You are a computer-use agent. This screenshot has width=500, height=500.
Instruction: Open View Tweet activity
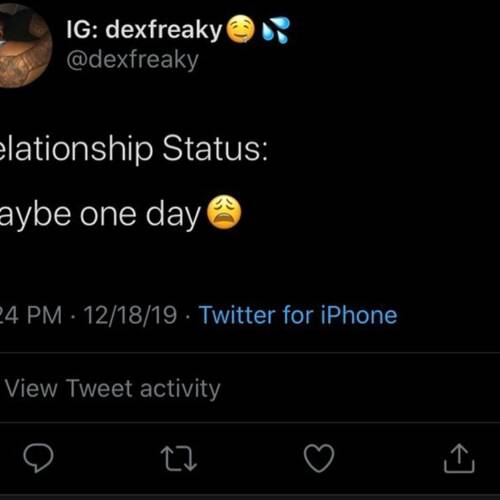pos(113,389)
